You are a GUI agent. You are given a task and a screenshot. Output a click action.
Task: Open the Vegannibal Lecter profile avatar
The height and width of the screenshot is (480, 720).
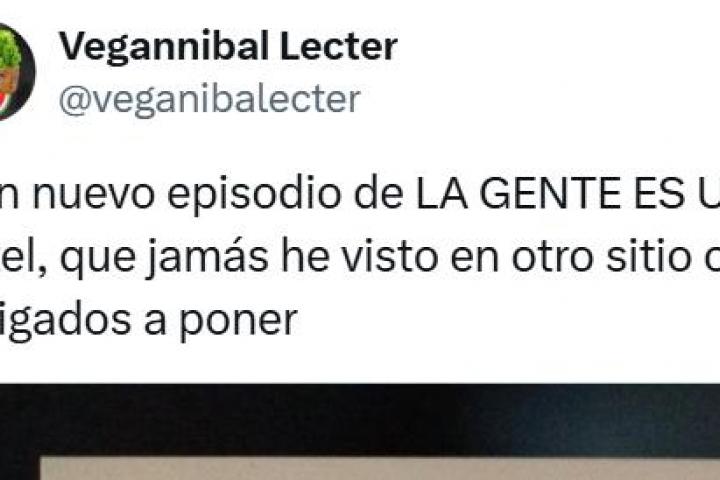click(17, 72)
